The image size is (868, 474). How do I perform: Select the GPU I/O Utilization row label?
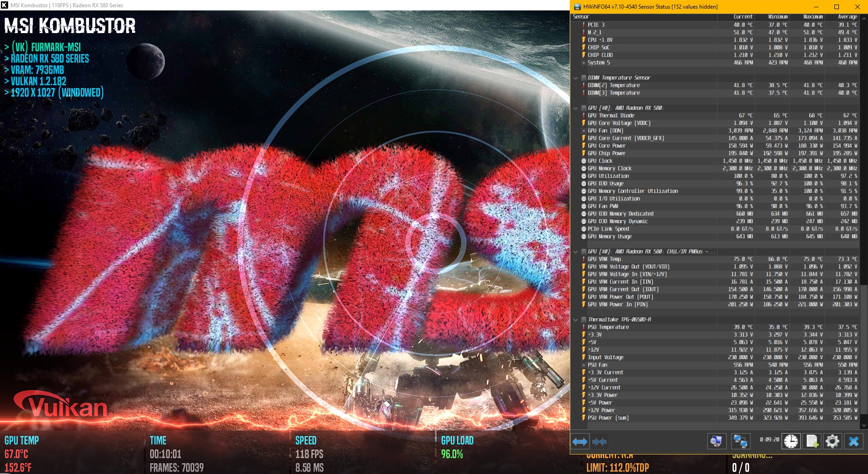click(614, 199)
